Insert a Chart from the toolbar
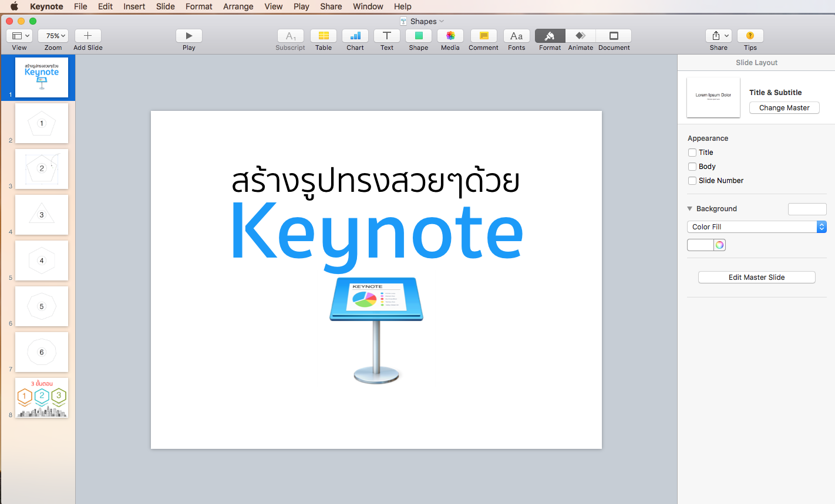This screenshot has width=835, height=504. [355, 37]
